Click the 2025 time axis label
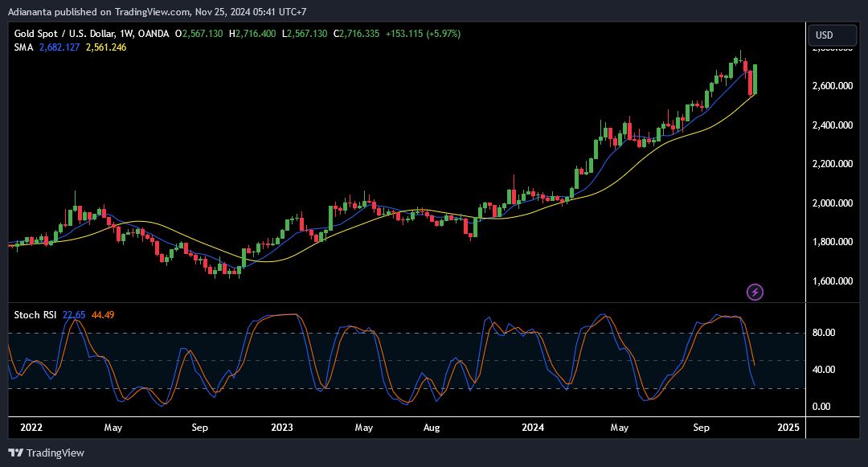 coord(788,428)
